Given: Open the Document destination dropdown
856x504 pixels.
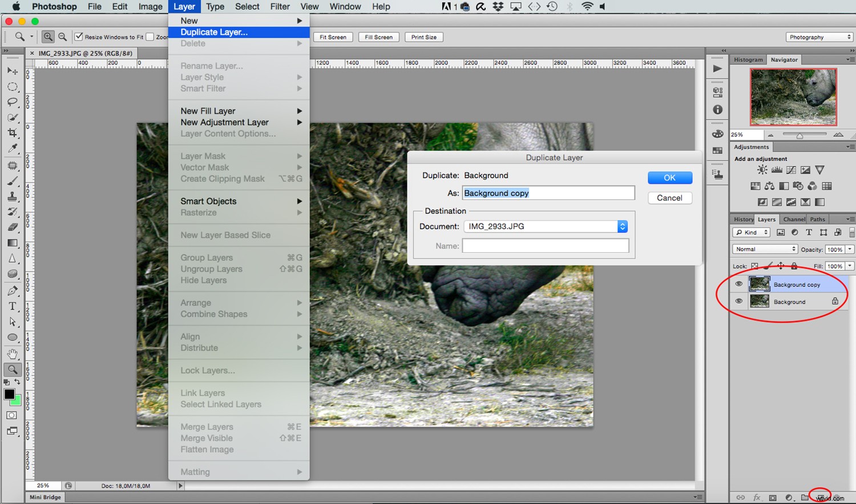Looking at the screenshot, I should 621,226.
